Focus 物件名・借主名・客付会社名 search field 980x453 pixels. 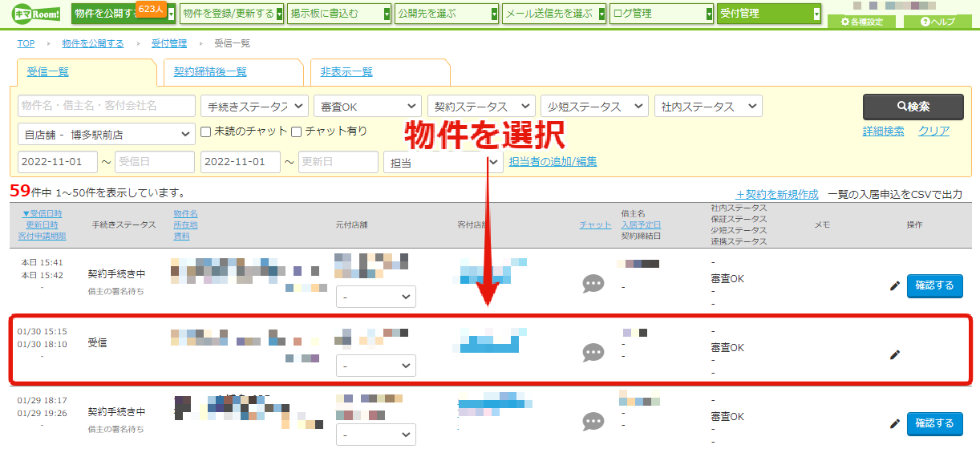tap(107, 106)
